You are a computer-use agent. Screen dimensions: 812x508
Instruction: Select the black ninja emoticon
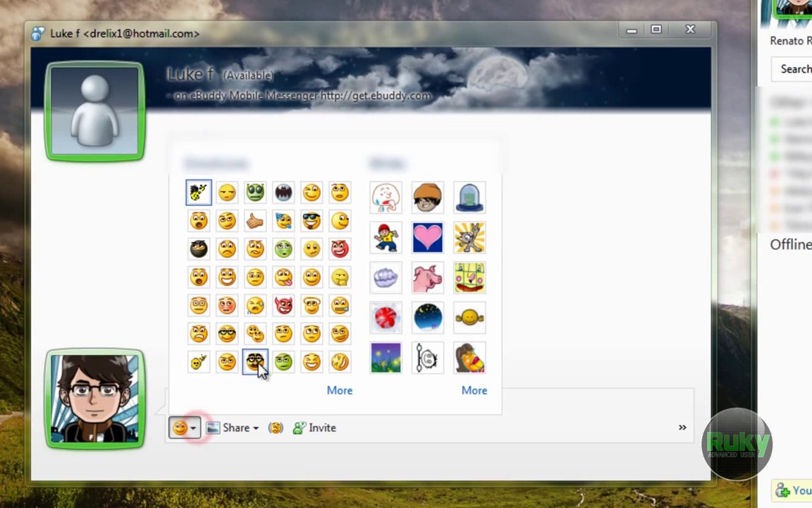pyautogui.click(x=198, y=249)
